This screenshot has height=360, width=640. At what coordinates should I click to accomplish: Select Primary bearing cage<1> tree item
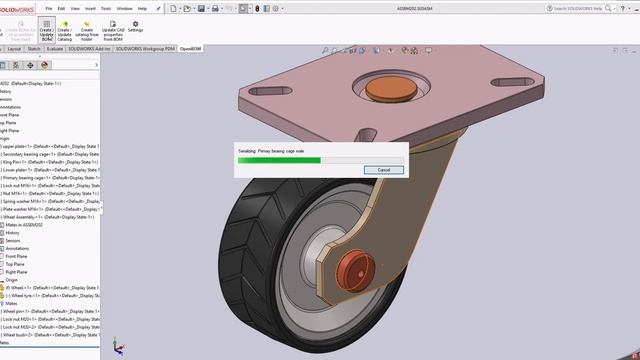pos(50,178)
